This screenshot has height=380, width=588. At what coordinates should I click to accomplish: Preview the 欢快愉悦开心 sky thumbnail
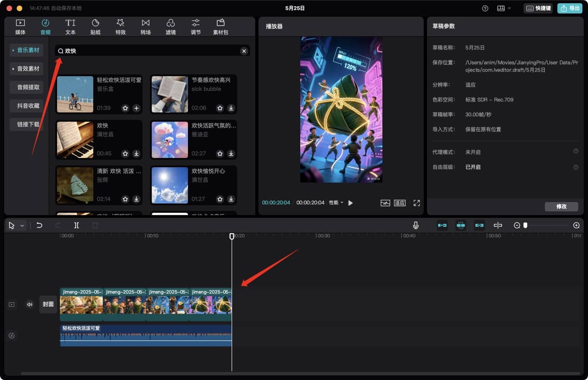(170, 185)
